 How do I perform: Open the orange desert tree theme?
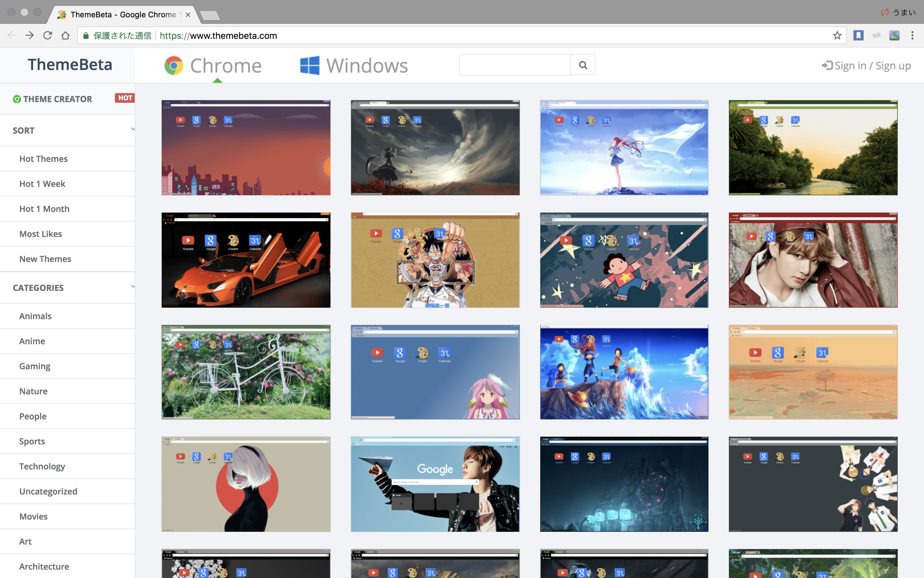[x=813, y=372]
